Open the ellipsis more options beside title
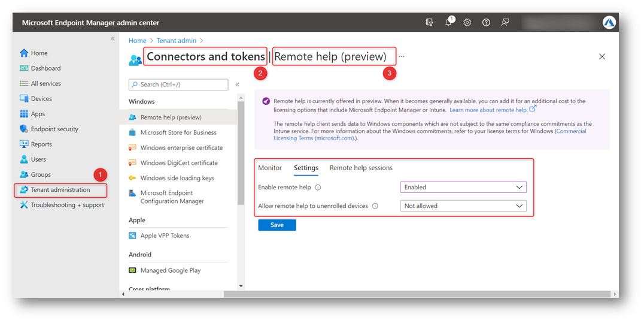 tap(402, 56)
